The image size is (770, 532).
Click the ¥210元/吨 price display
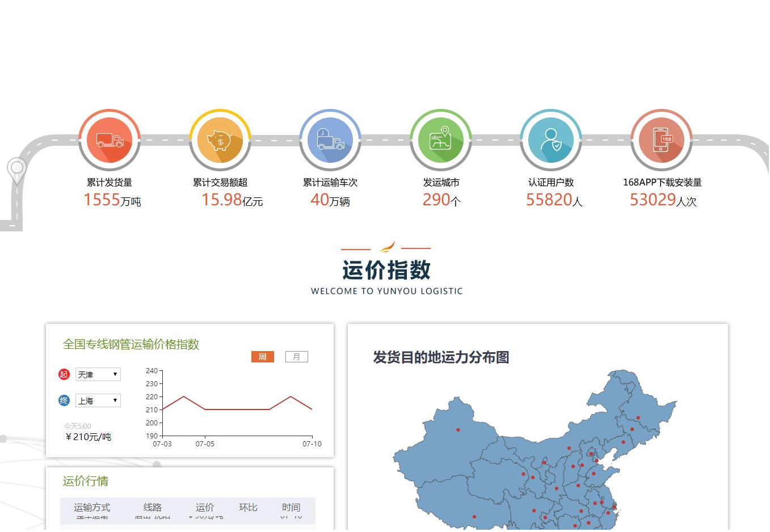[88, 436]
